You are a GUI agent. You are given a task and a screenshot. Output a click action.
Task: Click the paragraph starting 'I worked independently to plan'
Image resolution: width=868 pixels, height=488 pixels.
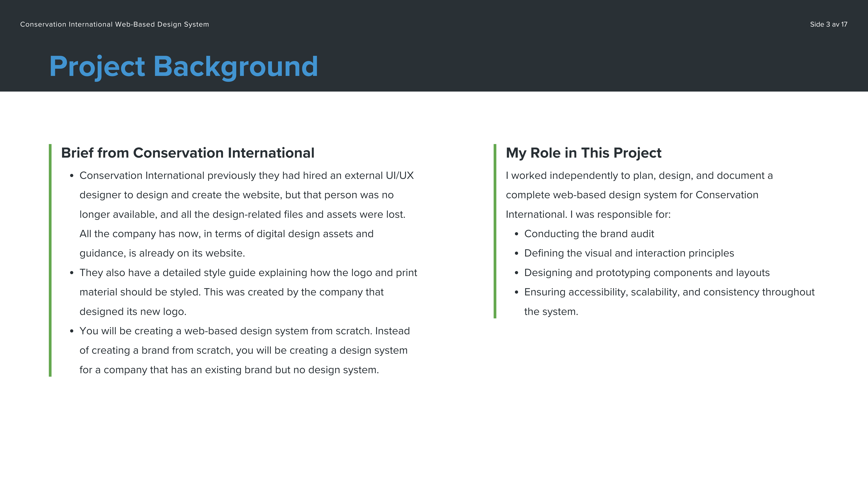[x=639, y=176]
